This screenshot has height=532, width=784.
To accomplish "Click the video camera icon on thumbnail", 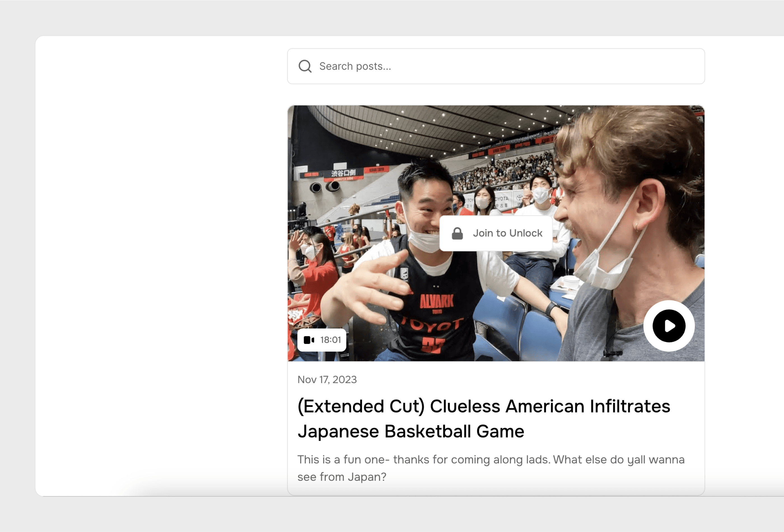I will click(309, 340).
